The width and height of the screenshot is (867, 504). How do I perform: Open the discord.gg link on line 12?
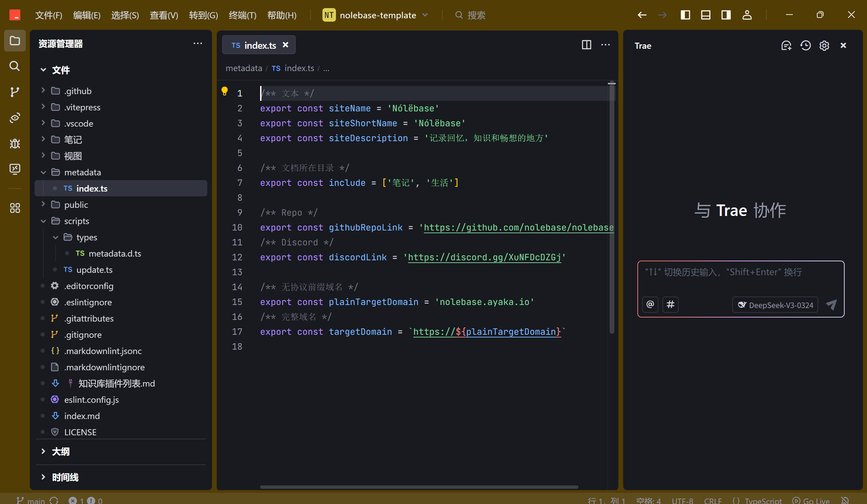tap(484, 257)
